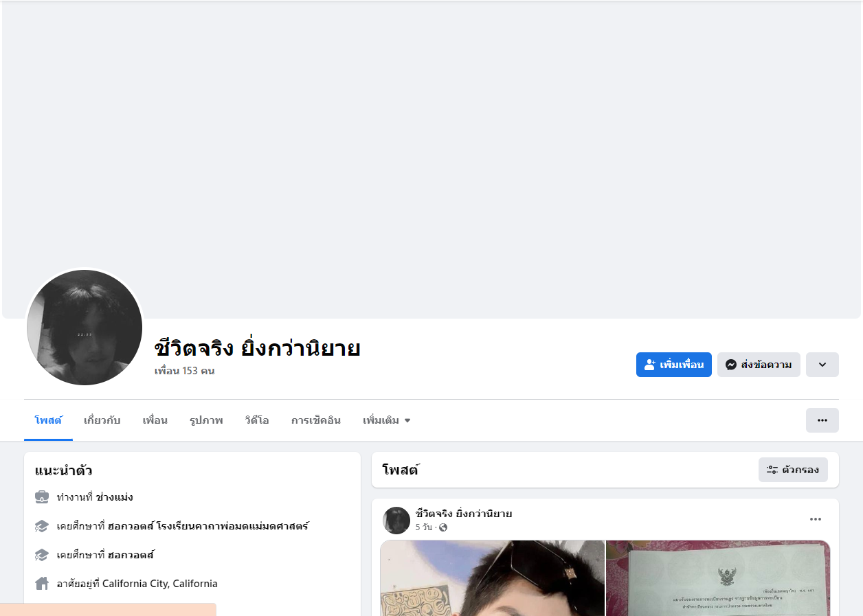Click ฮอกวอตส์ โรงเรียนคาถาพ่อมดแม่มดศาสตร์ school link

tap(208, 526)
